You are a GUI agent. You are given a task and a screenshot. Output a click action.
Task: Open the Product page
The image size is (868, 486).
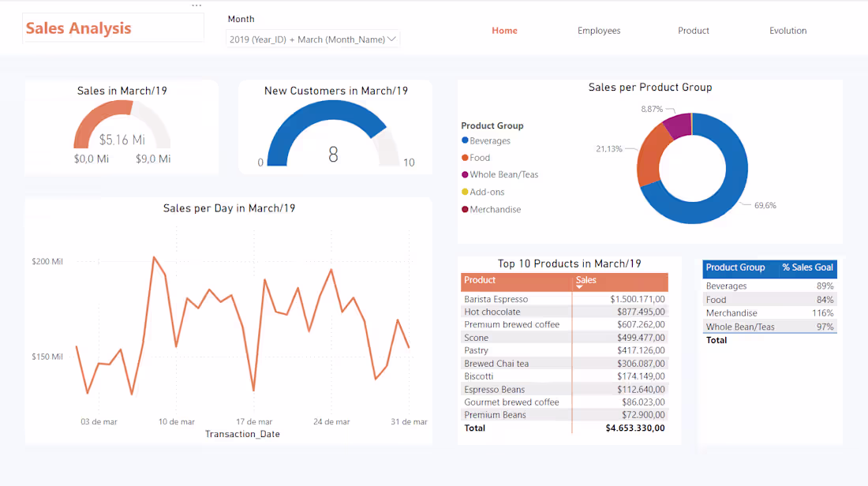click(x=693, y=30)
